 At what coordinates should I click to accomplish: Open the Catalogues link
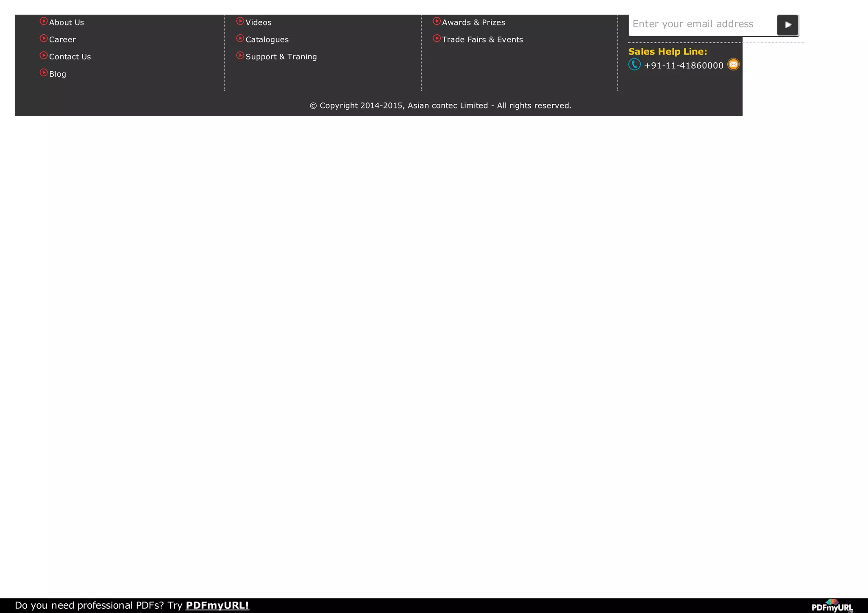(x=267, y=40)
